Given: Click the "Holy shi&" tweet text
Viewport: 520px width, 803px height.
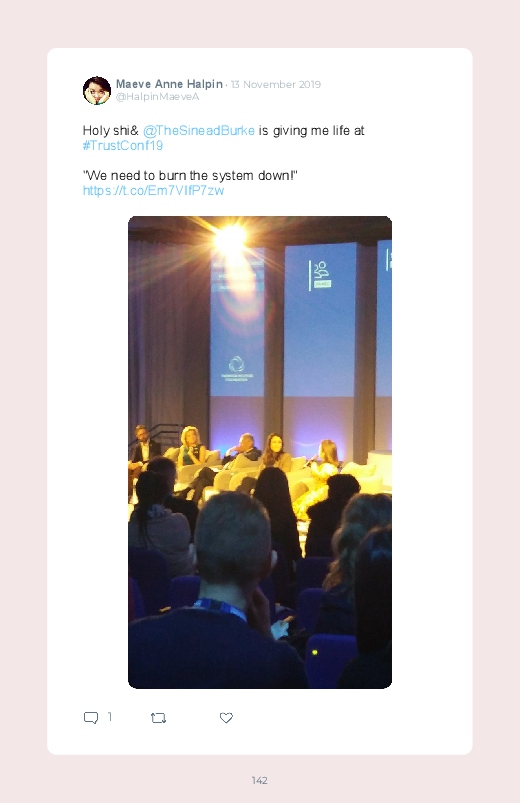Looking at the screenshot, I should click(x=111, y=131).
